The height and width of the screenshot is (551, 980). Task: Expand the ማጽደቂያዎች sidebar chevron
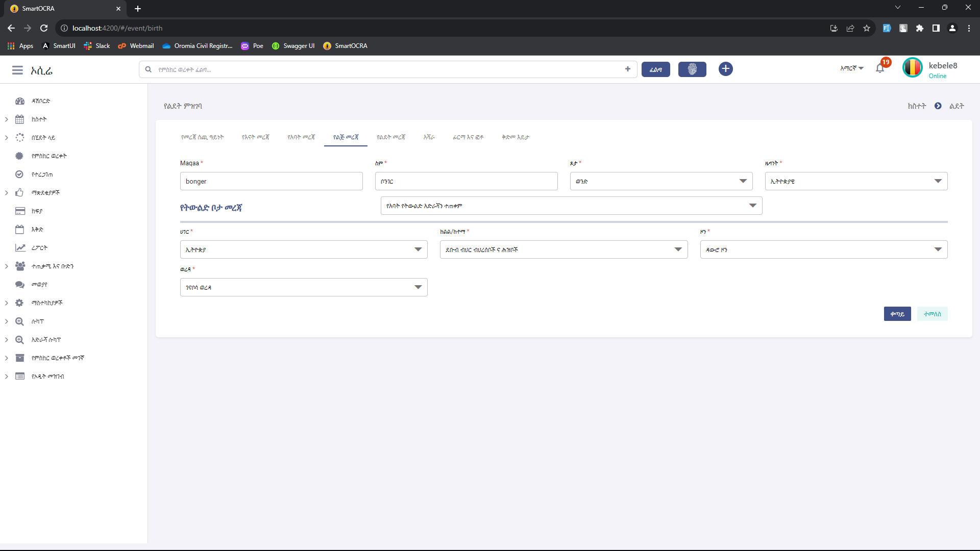pyautogui.click(x=7, y=193)
